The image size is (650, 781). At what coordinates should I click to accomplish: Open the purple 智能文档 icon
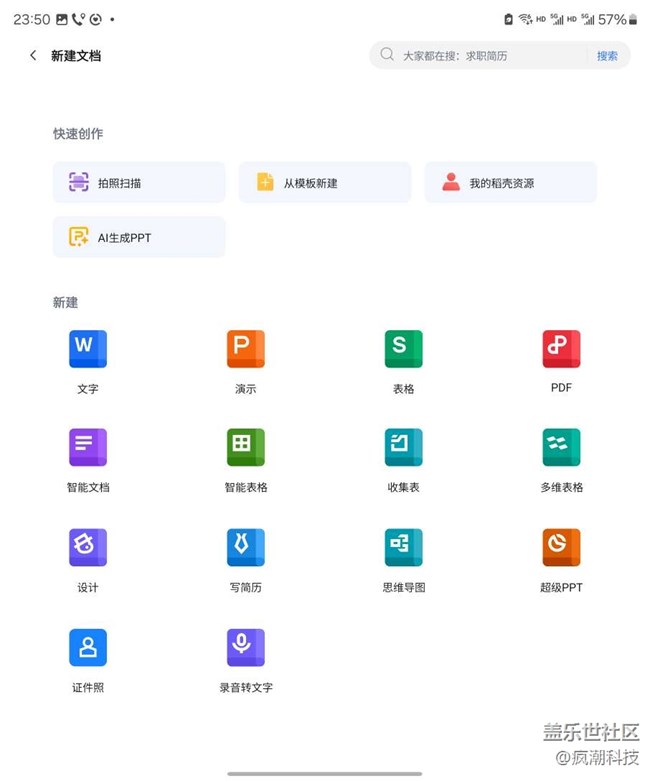point(88,448)
